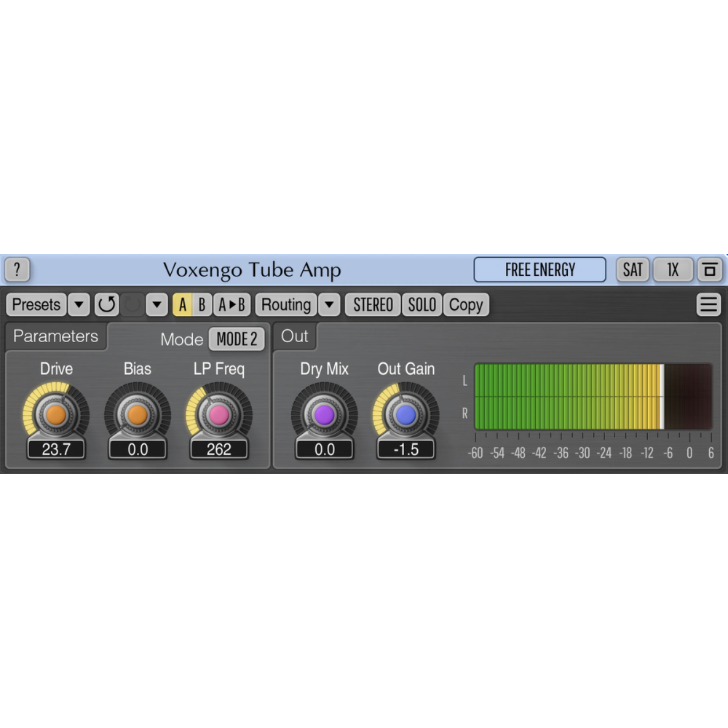Viewport: 728px width, 728px height.
Task: Click the pink LP Freq knob
Action: pyautogui.click(x=218, y=414)
